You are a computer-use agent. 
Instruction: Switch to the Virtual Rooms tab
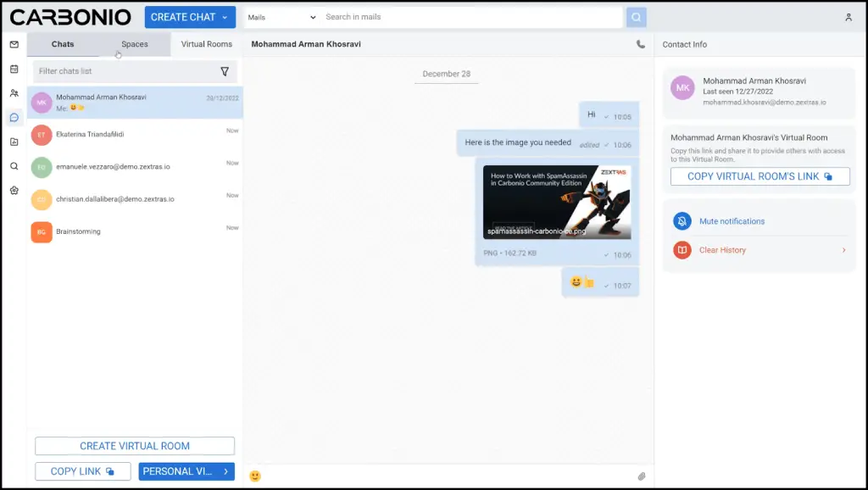tap(207, 44)
